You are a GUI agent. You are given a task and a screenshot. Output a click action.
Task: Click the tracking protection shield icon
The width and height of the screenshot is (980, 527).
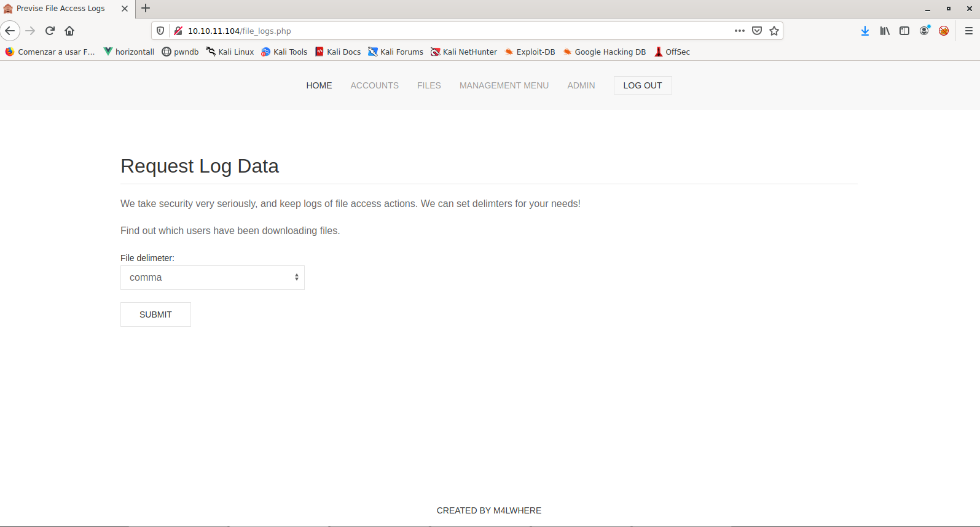[x=160, y=31]
